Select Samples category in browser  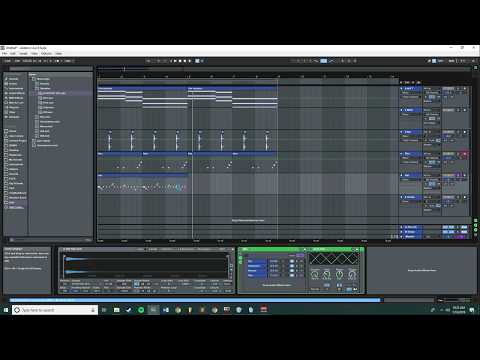[13, 117]
